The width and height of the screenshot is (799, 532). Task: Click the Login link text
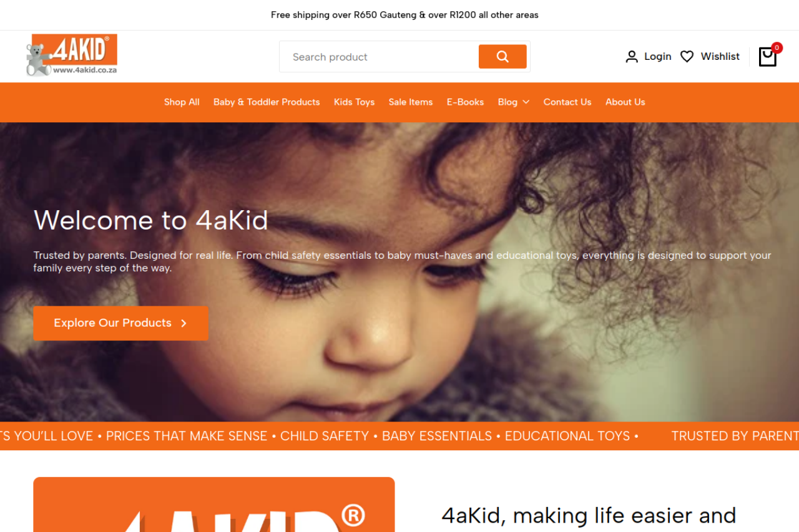tap(658, 57)
